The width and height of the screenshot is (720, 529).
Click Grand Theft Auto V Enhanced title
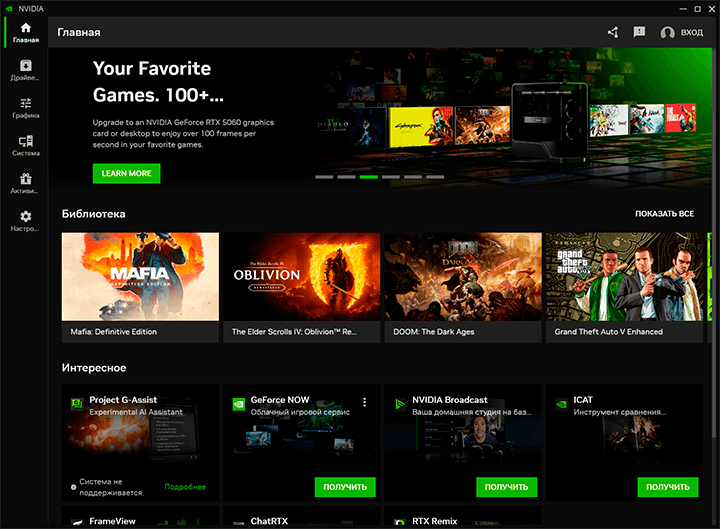click(608, 332)
